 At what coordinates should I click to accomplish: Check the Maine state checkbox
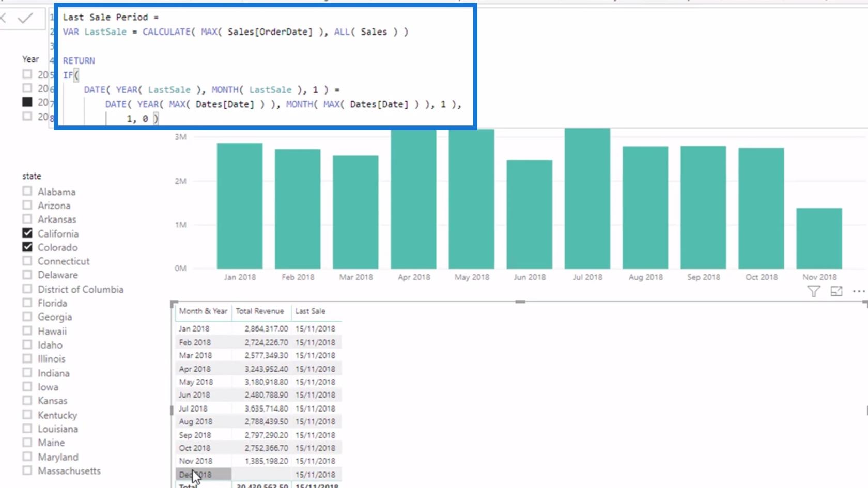pyautogui.click(x=27, y=442)
